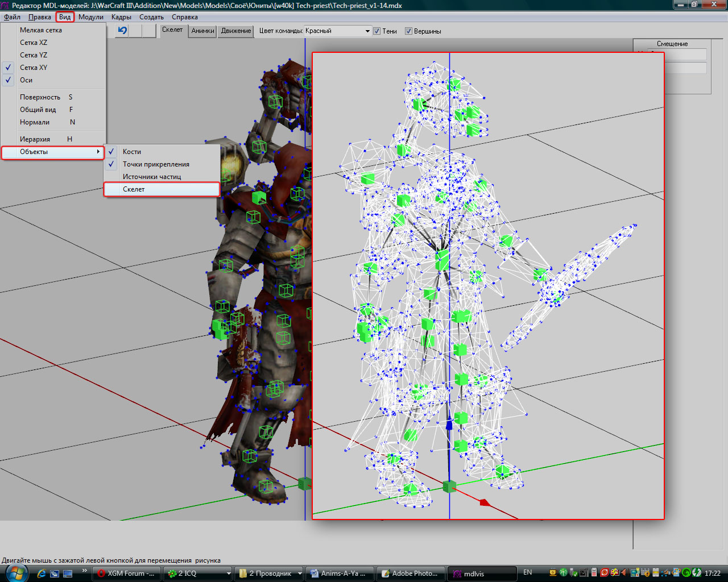The width and height of the screenshot is (728, 582).
Task: Expand the 2 ICQ taskbar group arrow
Action: [229, 573]
